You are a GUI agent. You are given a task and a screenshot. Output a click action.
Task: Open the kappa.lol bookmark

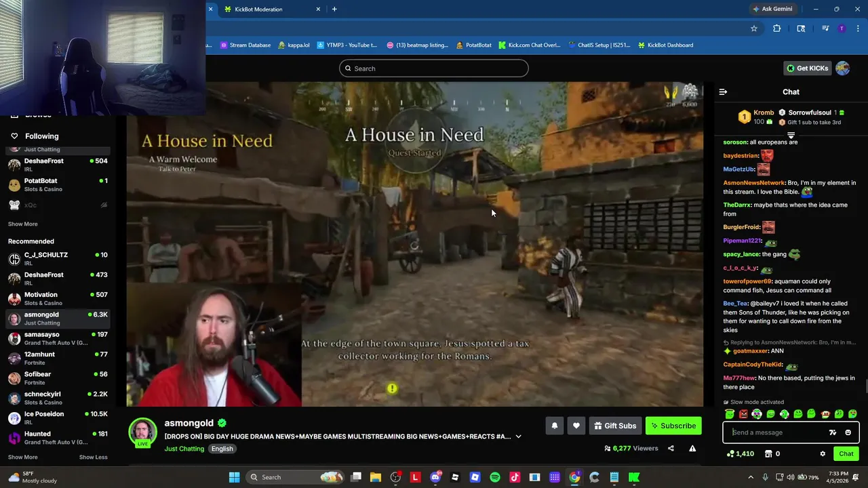294,45
